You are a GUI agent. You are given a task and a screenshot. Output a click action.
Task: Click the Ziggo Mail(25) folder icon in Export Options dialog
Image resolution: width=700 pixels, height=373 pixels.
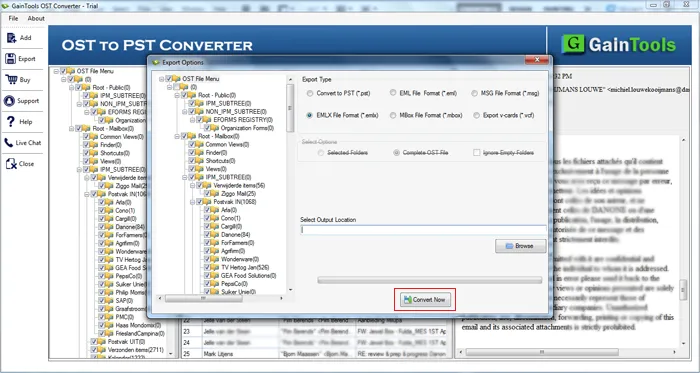(216, 194)
